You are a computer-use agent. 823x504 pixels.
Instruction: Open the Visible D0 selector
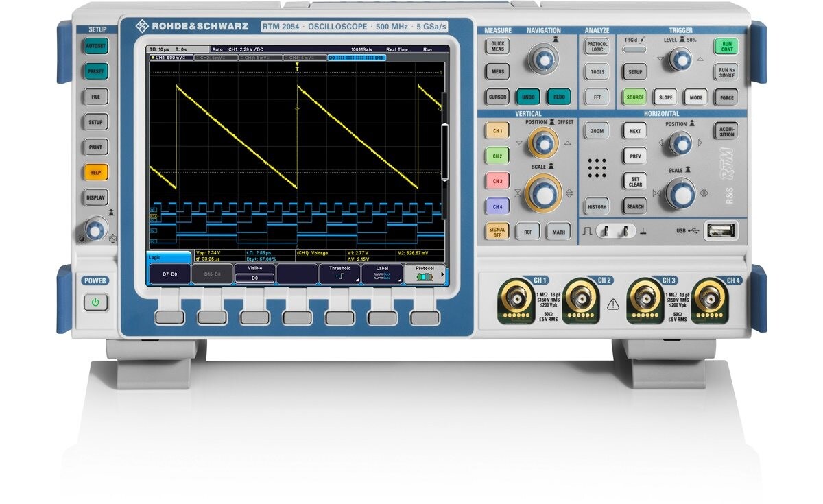[254, 274]
